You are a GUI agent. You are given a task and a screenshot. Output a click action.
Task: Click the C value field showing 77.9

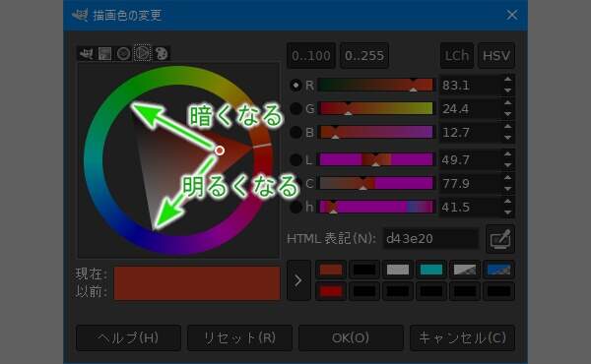(471, 183)
